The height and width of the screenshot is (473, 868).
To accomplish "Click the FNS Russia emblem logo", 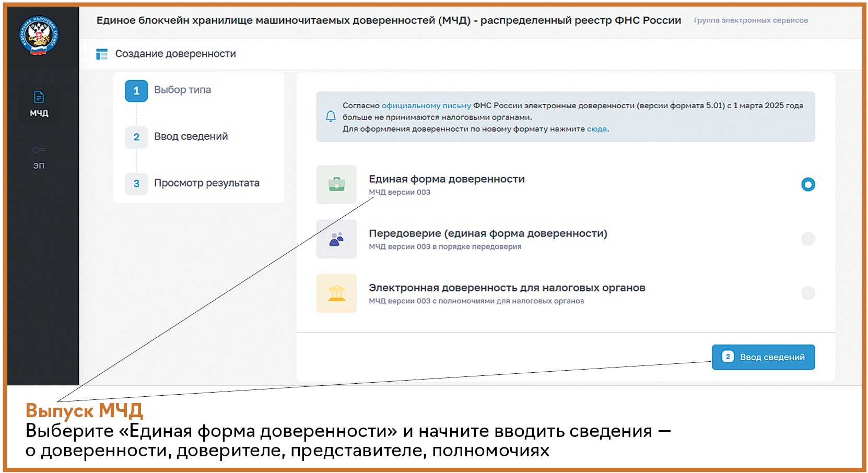I will pos(39,36).
